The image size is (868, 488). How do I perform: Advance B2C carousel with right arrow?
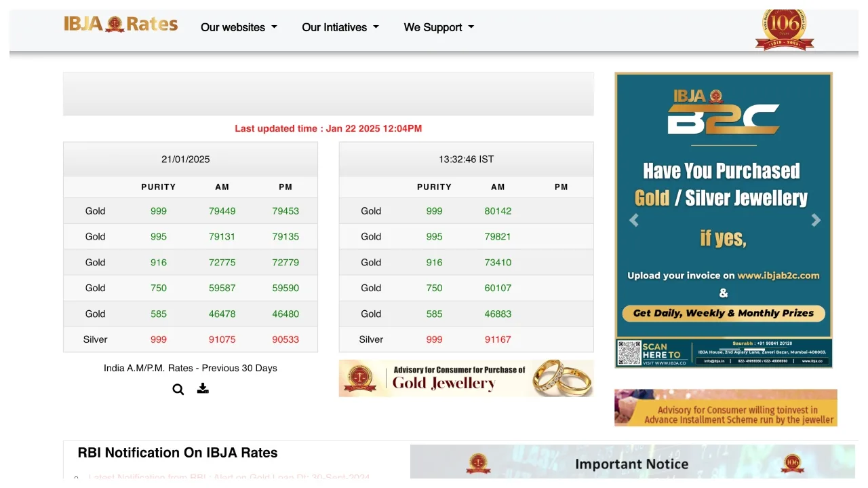pos(816,220)
